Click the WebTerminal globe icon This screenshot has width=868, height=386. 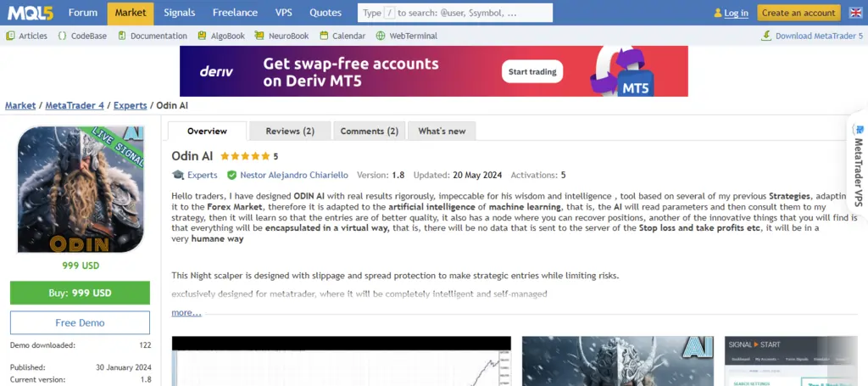pos(381,36)
